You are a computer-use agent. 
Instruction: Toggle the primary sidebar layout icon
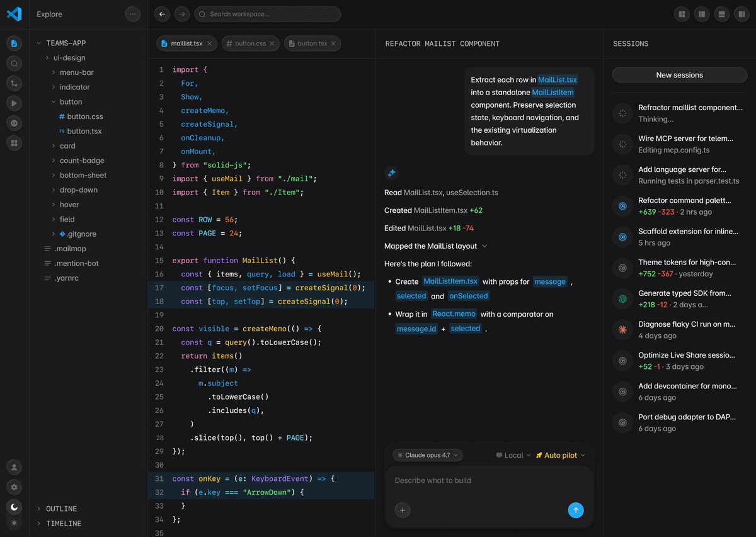[x=701, y=14]
